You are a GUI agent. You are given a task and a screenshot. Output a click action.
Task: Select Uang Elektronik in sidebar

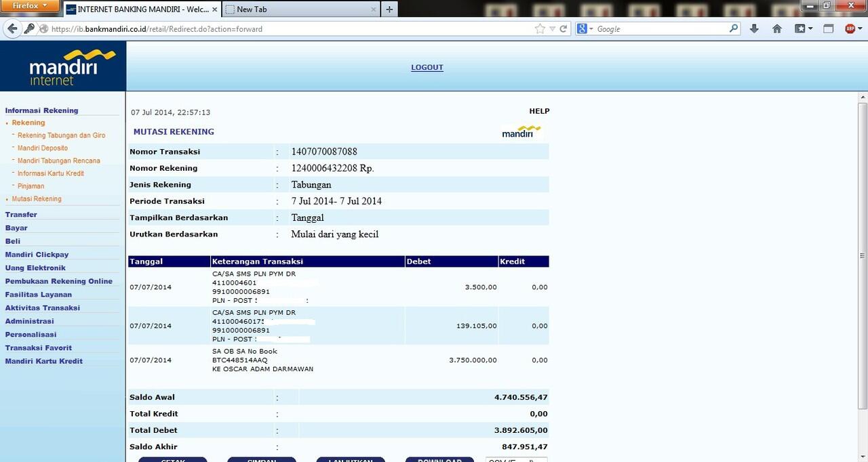tap(35, 268)
